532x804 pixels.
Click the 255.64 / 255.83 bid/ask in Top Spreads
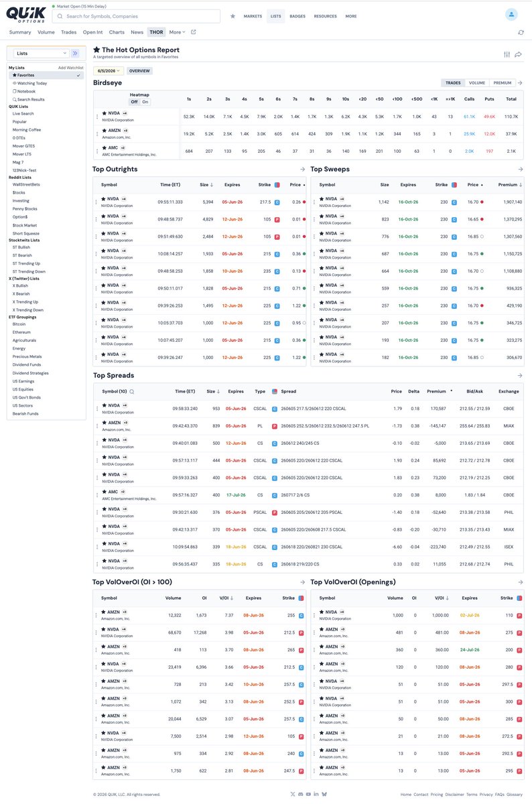click(x=475, y=425)
